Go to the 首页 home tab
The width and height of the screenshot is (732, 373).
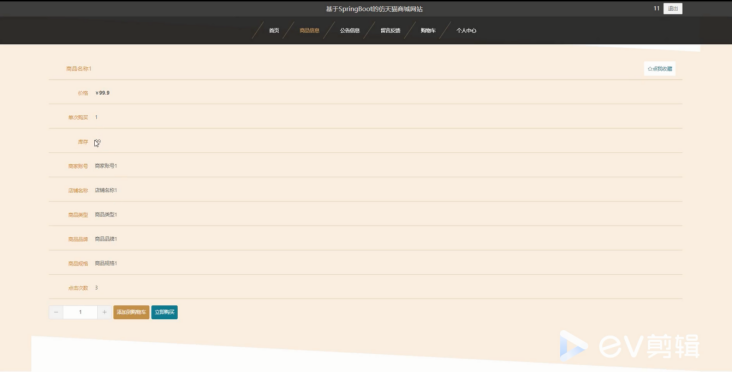pyautogui.click(x=274, y=30)
